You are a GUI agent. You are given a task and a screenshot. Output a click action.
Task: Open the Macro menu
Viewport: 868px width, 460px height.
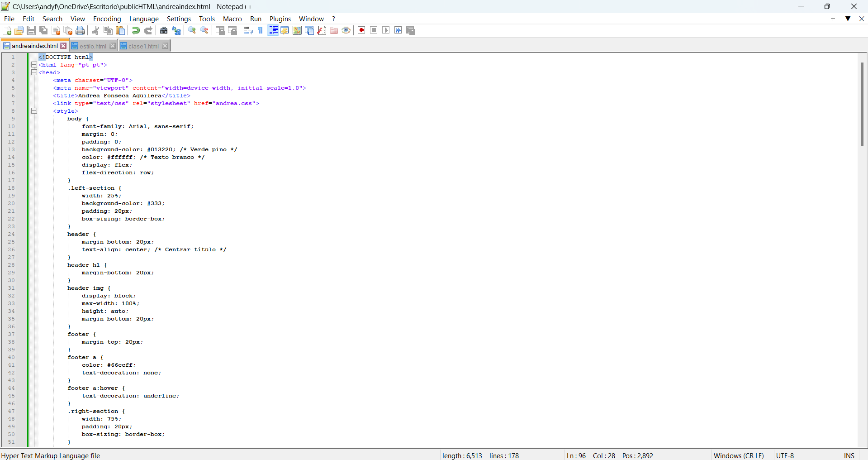pos(232,19)
